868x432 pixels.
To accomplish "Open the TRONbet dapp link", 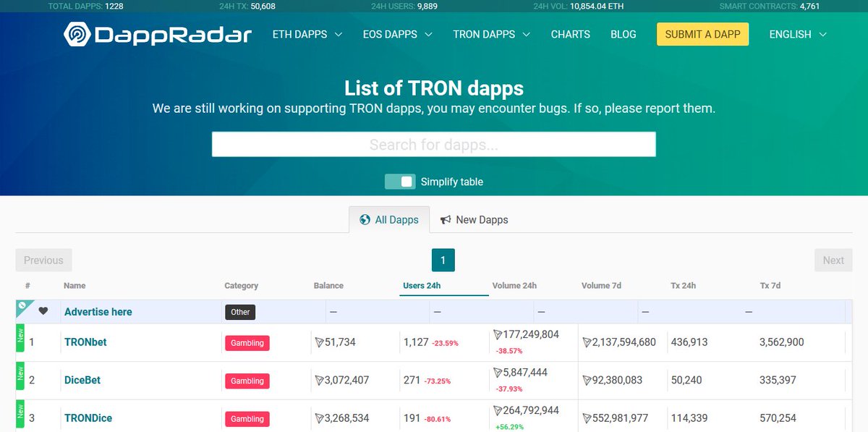I will coord(85,342).
